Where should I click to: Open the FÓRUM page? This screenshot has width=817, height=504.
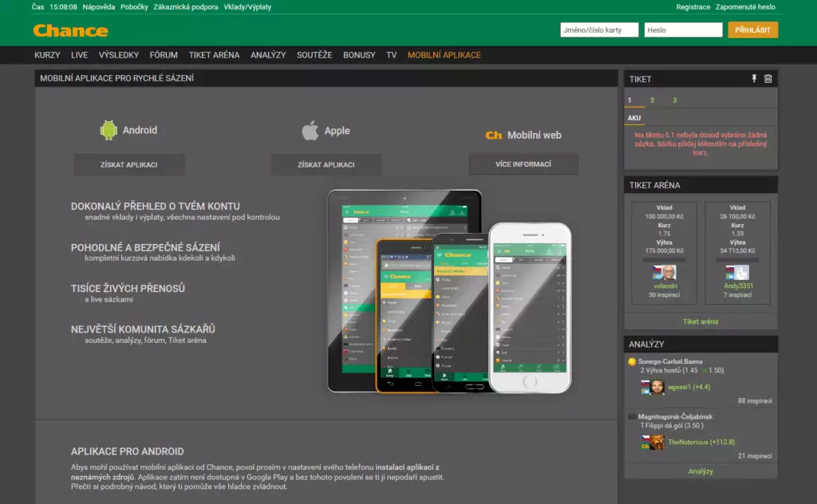pyautogui.click(x=164, y=55)
